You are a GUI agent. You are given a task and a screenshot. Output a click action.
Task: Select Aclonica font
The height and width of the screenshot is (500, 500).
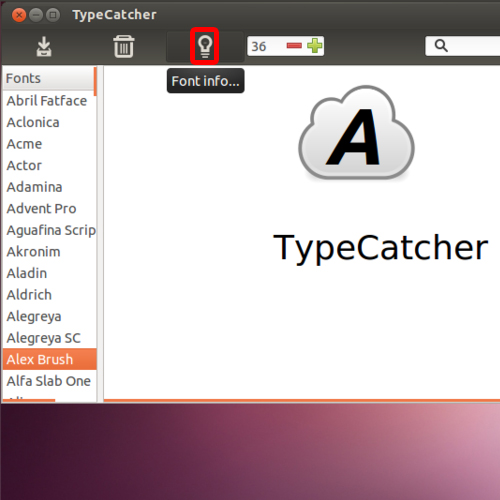49,122
